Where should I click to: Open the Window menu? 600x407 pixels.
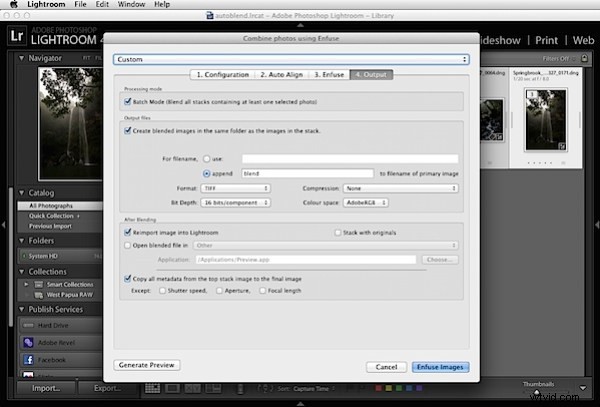click(131, 5)
